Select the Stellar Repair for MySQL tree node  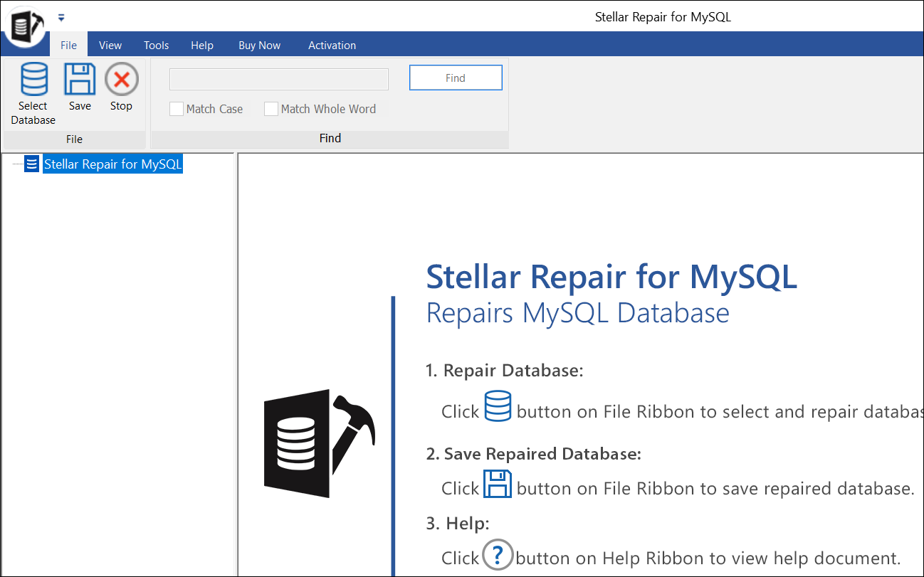113,164
